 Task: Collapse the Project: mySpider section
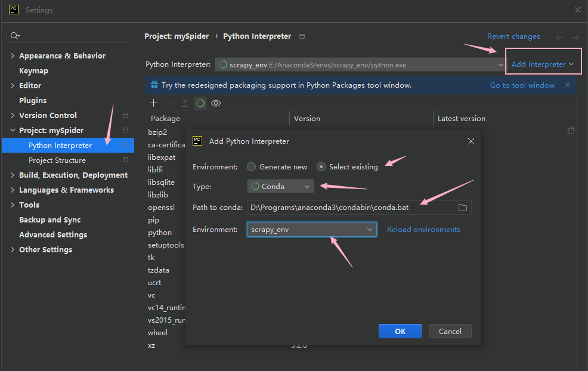click(x=13, y=130)
